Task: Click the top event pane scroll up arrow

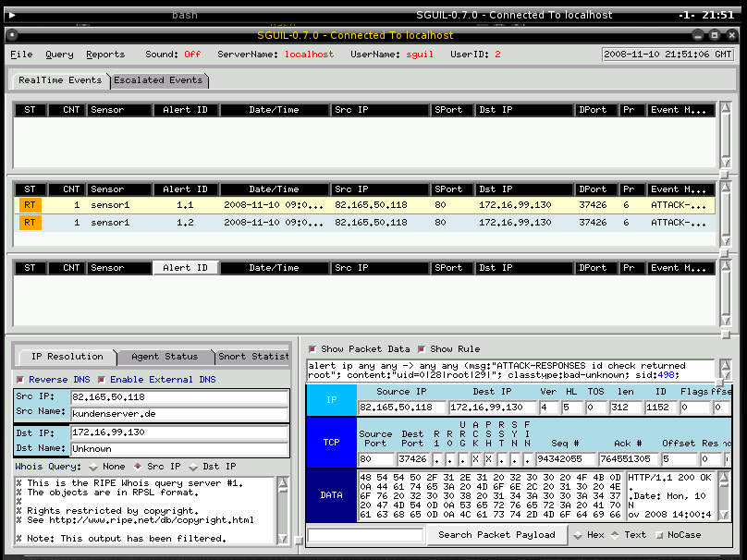Action: coord(726,107)
